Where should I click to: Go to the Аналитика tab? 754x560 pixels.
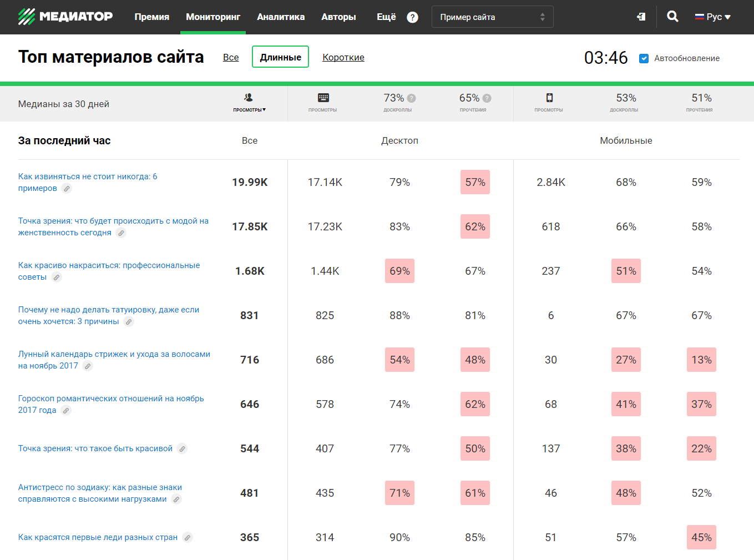click(280, 17)
